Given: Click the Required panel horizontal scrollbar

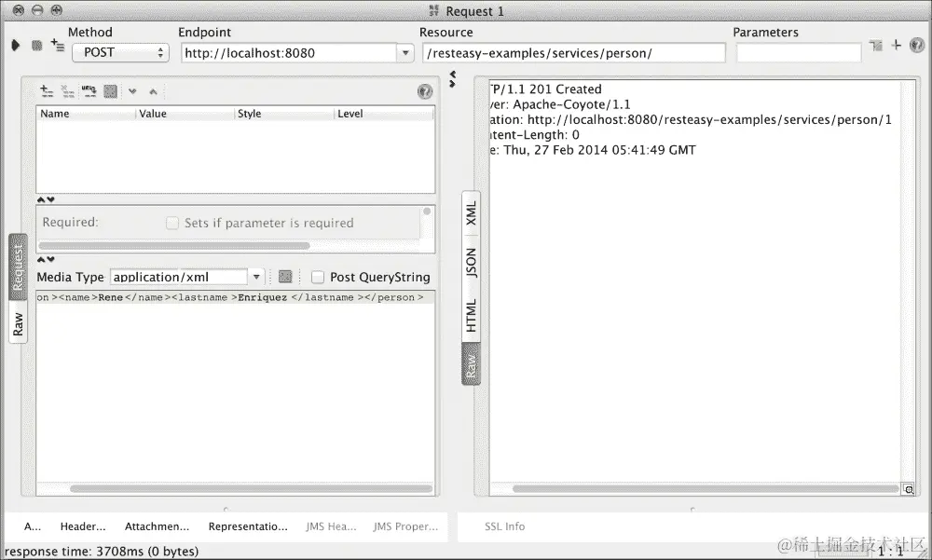Looking at the screenshot, I should tap(174, 245).
